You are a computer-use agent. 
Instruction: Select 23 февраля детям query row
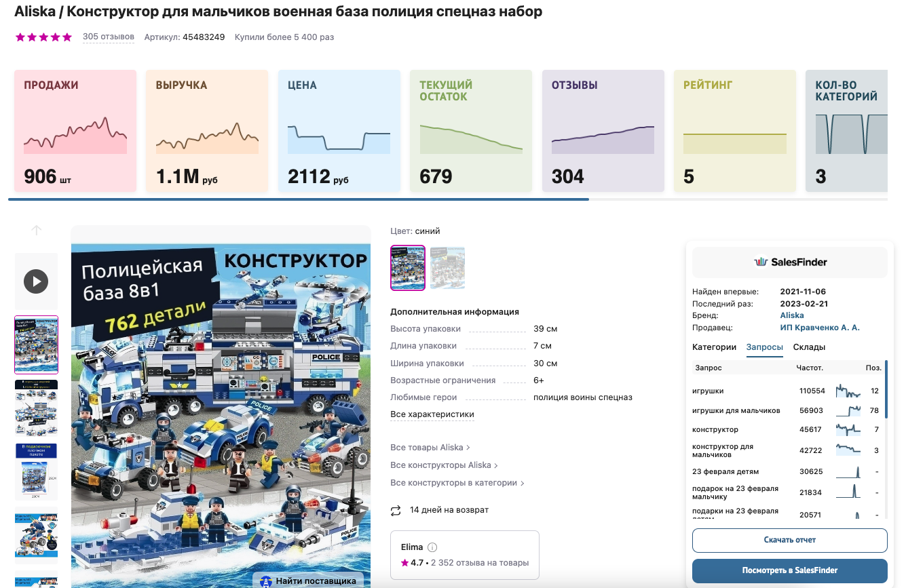[787, 471]
